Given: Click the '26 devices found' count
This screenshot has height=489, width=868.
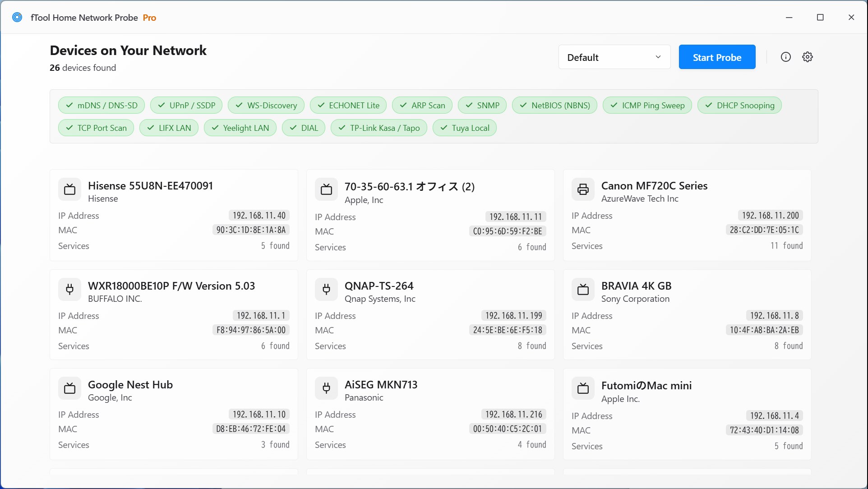Looking at the screenshot, I should click(83, 68).
